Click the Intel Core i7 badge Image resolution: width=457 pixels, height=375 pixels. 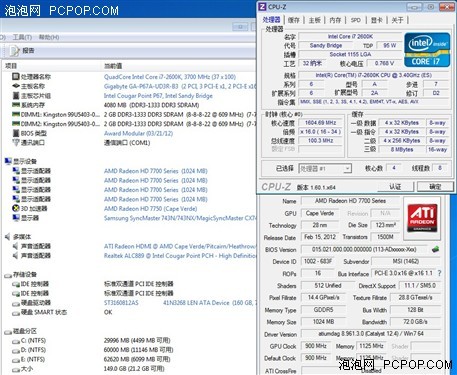427,50
